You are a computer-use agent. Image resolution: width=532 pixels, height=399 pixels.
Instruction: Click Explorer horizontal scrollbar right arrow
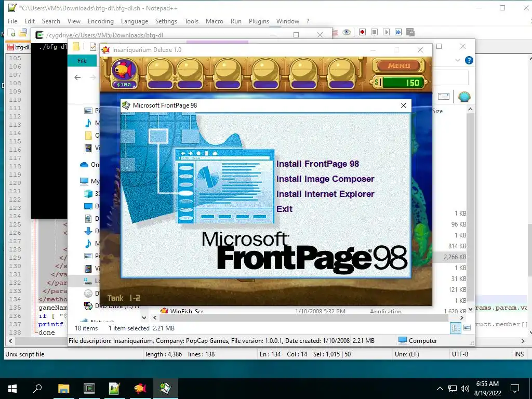click(x=461, y=317)
